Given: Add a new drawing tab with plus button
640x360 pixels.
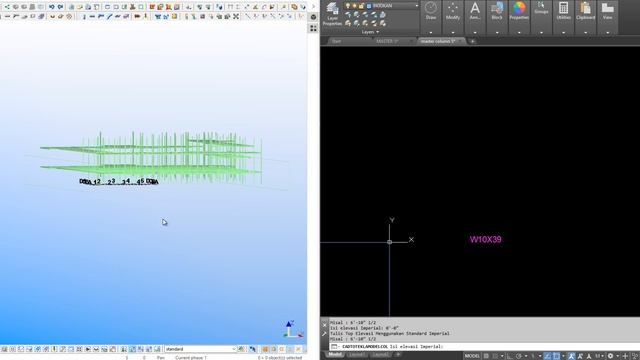Looking at the screenshot, I should [x=472, y=41].
